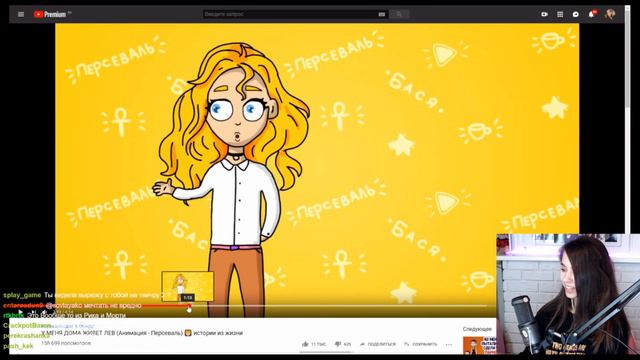The height and width of the screenshot is (360, 640).
Task: Open the YouTube hamburger guide menu
Action: coord(21,14)
